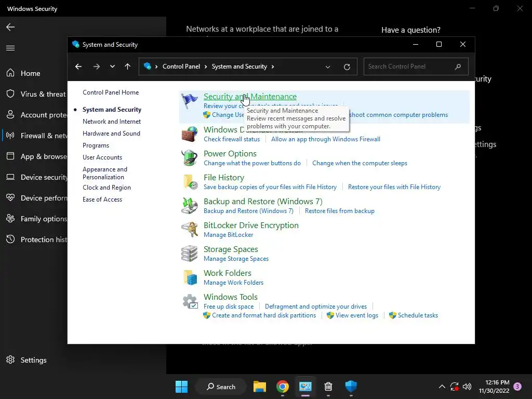Click the Windows Tools gear icon
The width and height of the screenshot is (532, 399).
(190, 301)
